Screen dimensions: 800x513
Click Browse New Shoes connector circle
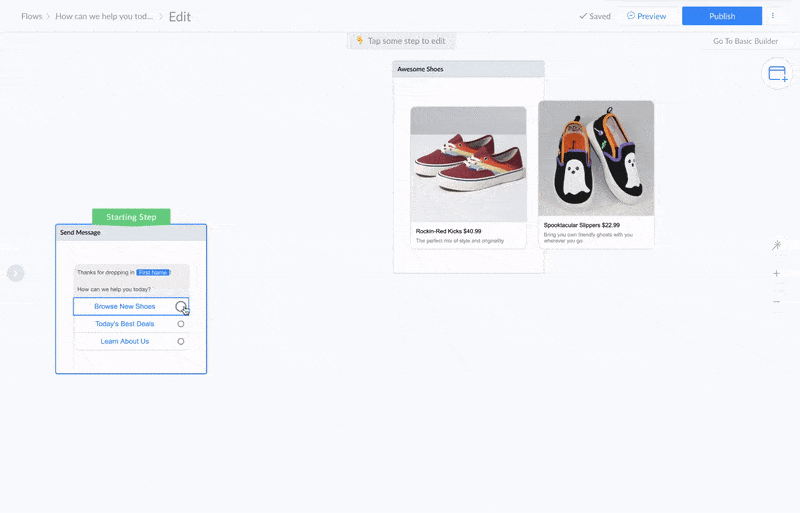pyautogui.click(x=181, y=306)
